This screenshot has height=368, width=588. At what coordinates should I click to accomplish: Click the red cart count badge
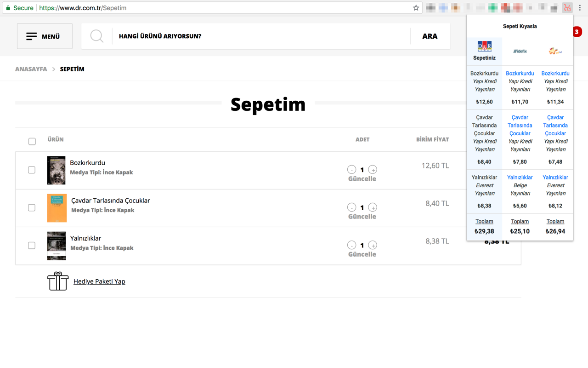(577, 32)
